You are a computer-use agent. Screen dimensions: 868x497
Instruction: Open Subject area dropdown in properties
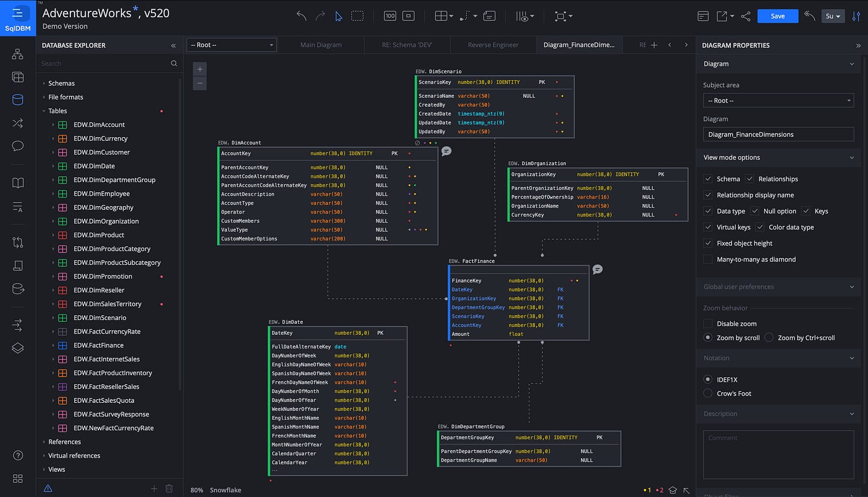779,100
